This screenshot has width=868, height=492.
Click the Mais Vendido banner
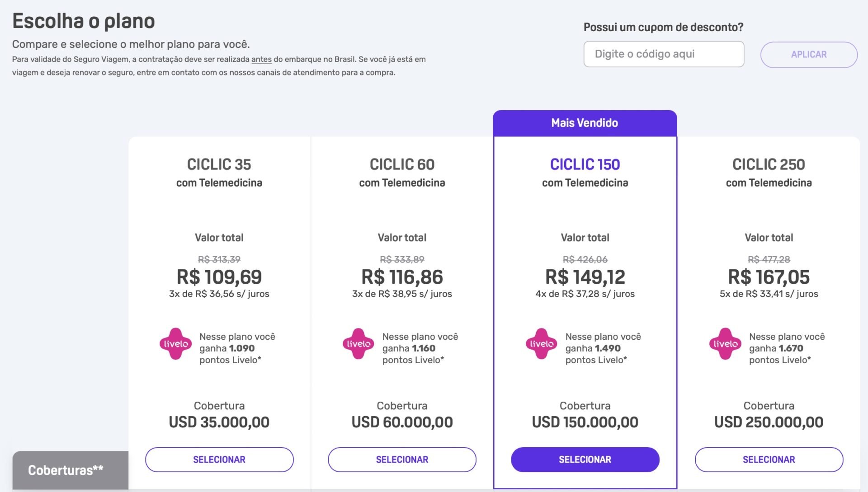pos(585,123)
